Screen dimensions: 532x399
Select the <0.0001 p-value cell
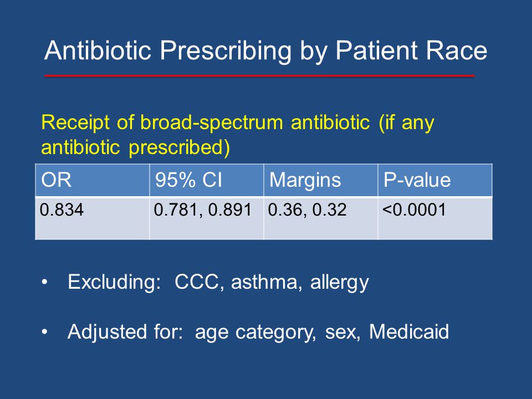tap(435, 218)
